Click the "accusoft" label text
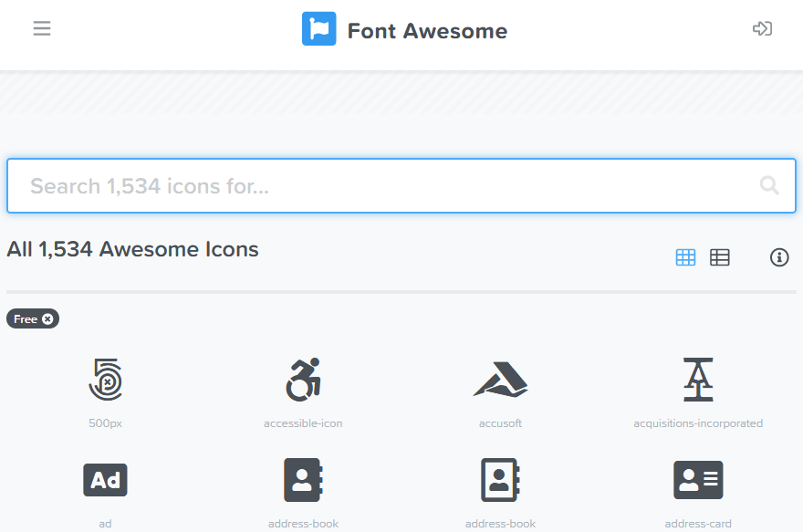Viewport: 803px width, 532px height. pyautogui.click(x=500, y=423)
